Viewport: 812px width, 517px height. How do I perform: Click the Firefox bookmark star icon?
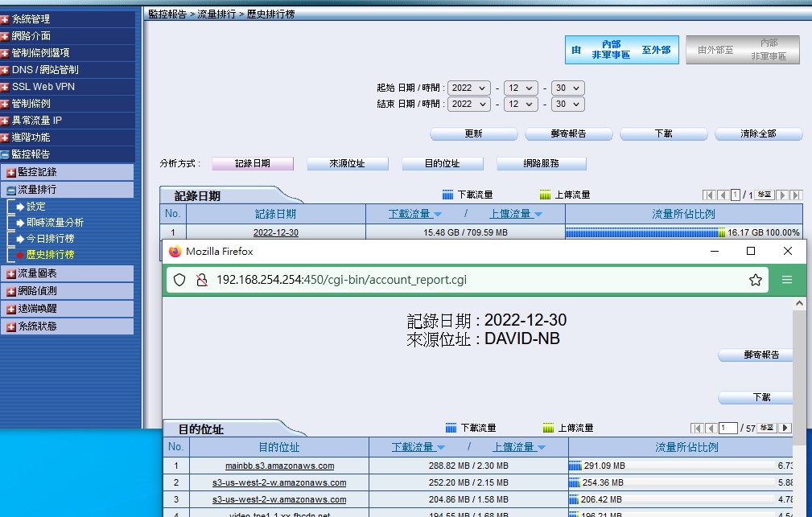pos(755,280)
